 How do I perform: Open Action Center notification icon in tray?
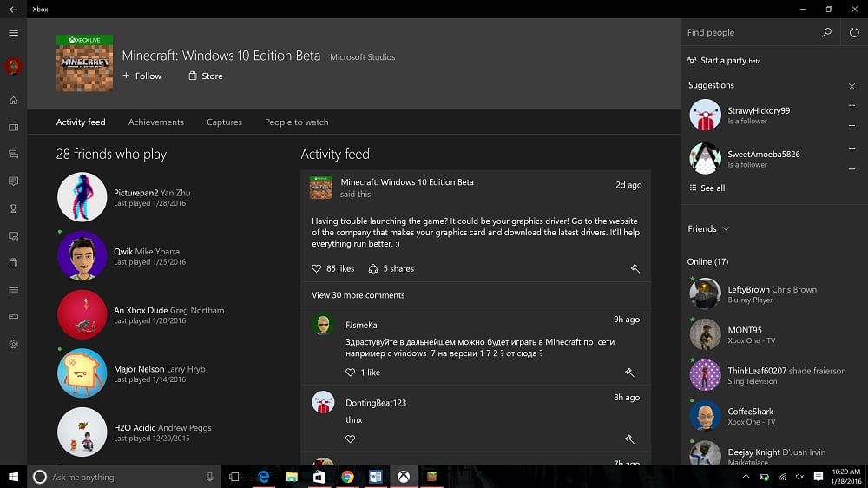pyautogui.click(x=819, y=477)
